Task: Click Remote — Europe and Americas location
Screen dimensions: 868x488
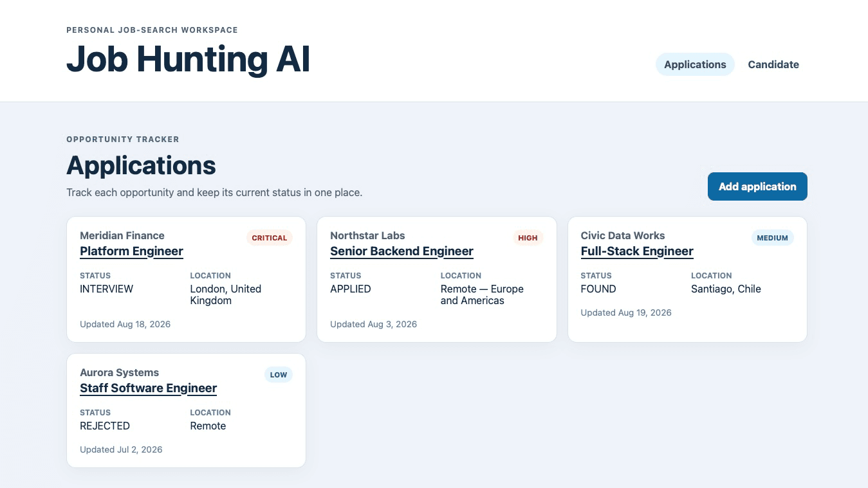Action: click(482, 294)
